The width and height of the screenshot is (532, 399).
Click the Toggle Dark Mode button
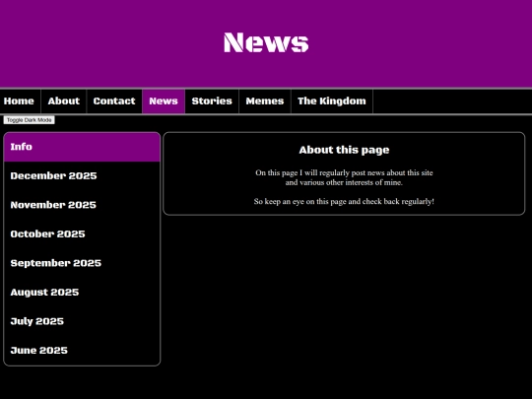[30, 120]
